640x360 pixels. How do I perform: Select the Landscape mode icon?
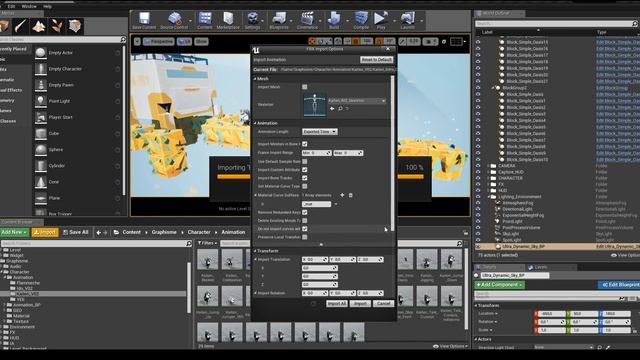[39, 26]
